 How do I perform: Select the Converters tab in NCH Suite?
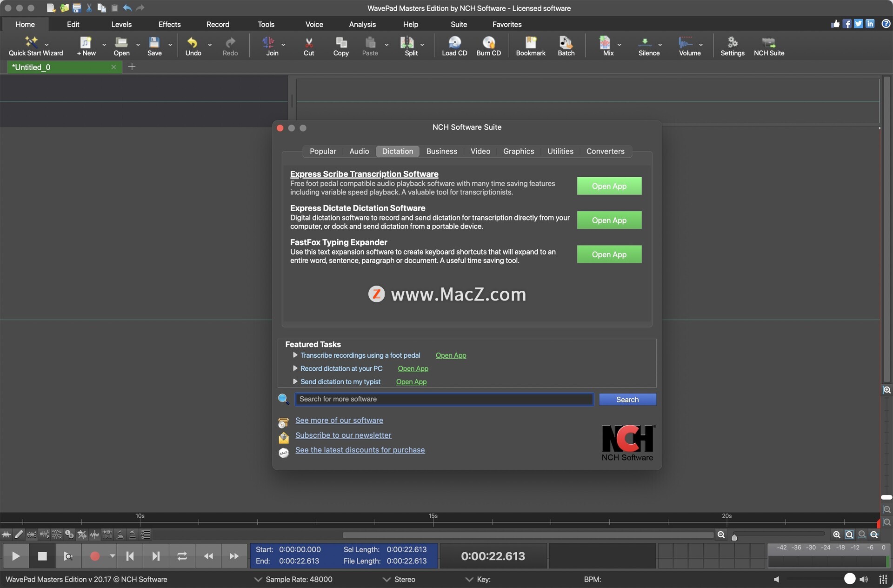tap(605, 151)
